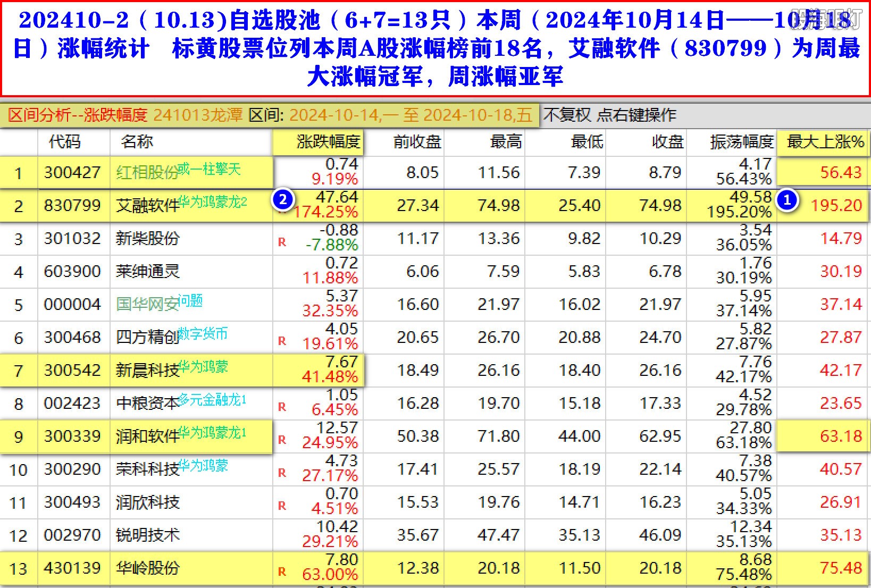871x588 pixels.
Task: Sort by 最大上涨% column header
Action: [x=825, y=142]
